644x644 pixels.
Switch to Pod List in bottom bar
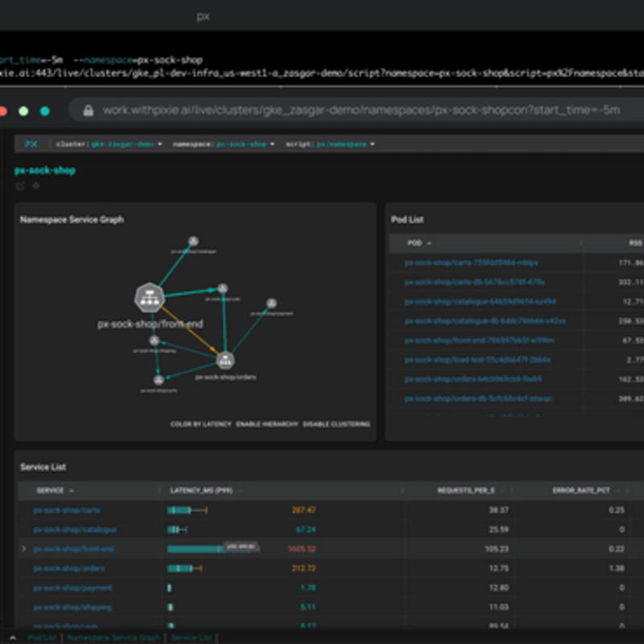click(42, 638)
